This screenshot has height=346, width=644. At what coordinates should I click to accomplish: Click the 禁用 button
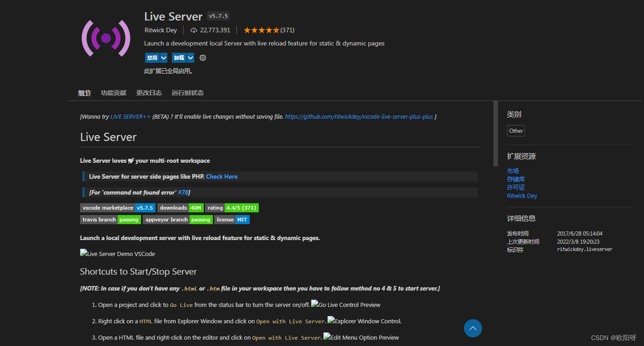click(152, 58)
